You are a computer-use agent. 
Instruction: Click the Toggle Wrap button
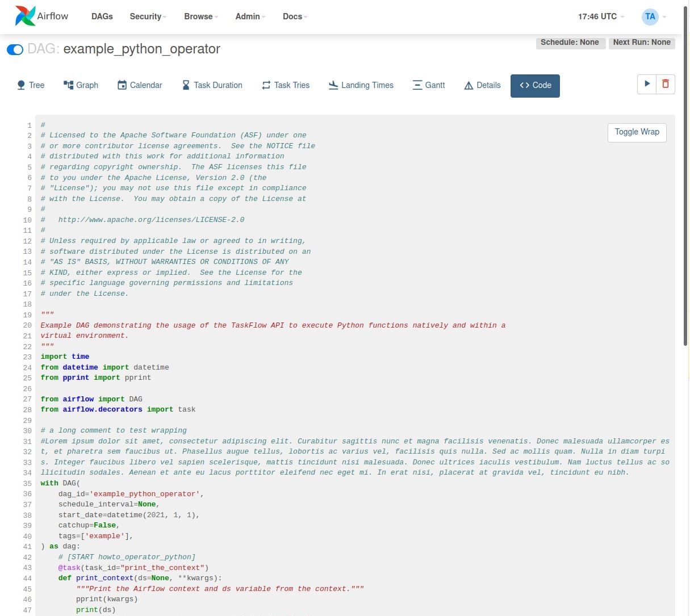637,132
